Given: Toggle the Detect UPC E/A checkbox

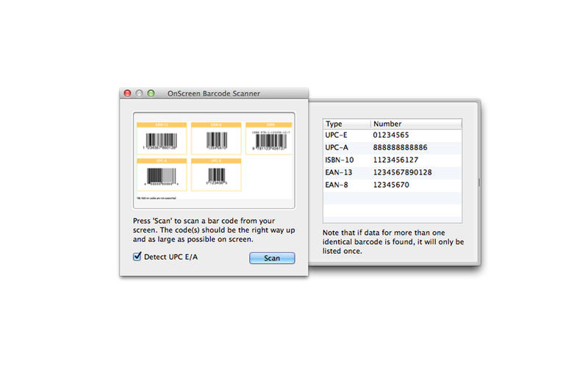Looking at the screenshot, I should (x=137, y=256).
